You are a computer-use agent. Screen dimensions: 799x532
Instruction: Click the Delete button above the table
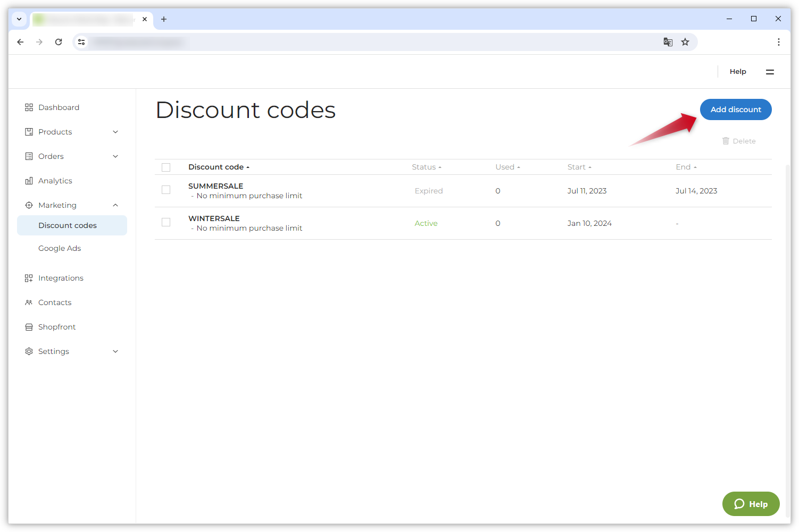tap(739, 140)
